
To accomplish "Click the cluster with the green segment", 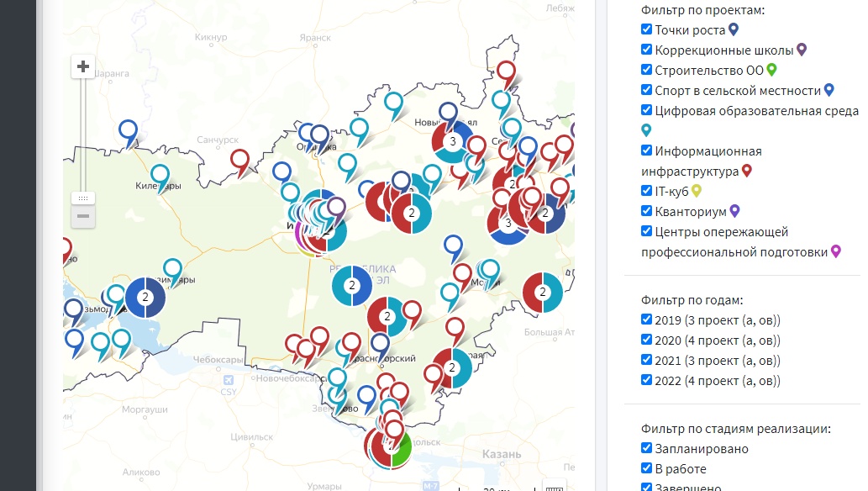I will coord(388,446).
